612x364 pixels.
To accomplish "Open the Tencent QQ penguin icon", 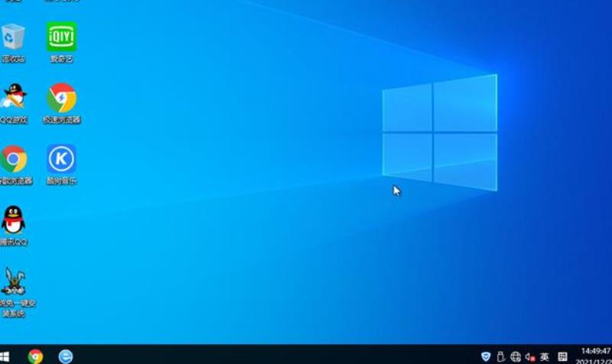I will [x=14, y=226].
